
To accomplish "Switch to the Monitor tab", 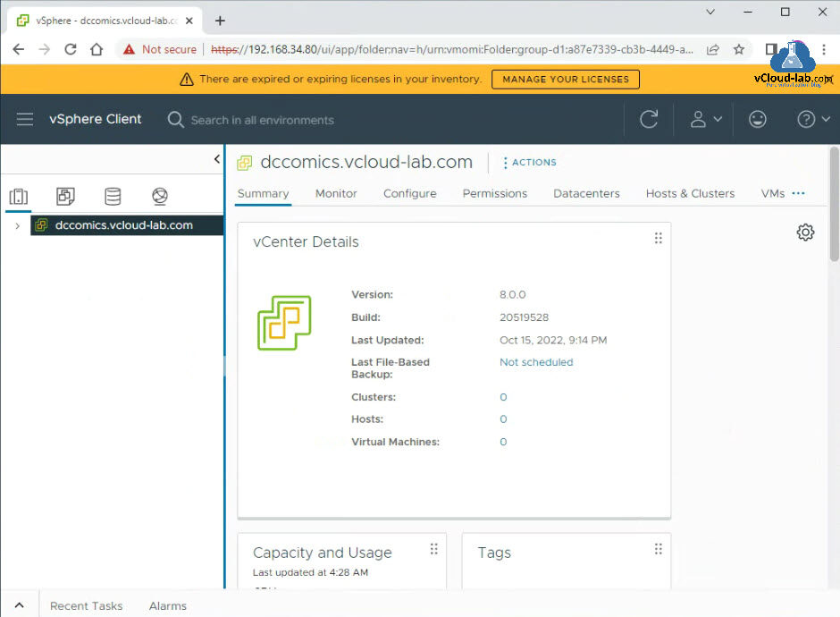I will [336, 193].
